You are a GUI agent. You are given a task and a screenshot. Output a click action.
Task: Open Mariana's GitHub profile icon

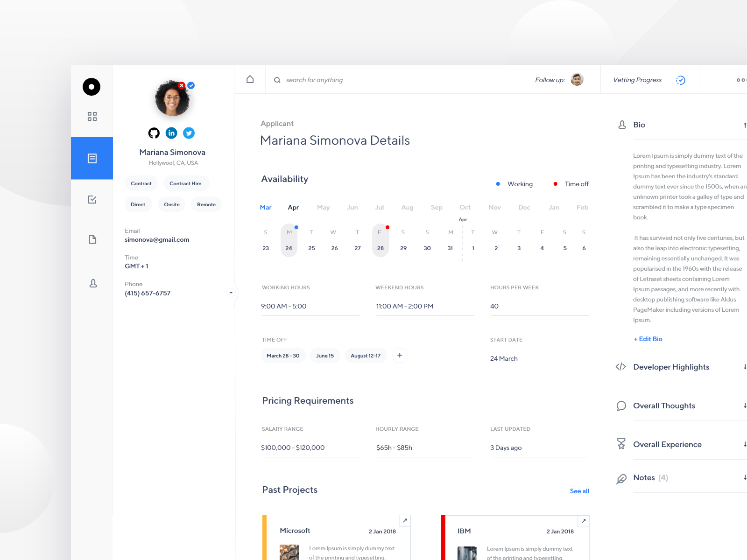point(154,133)
